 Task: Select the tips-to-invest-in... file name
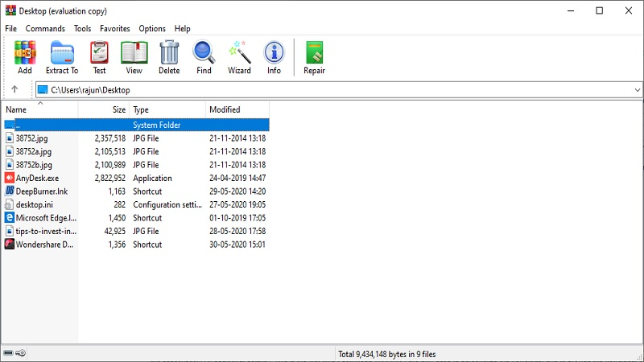click(x=46, y=231)
